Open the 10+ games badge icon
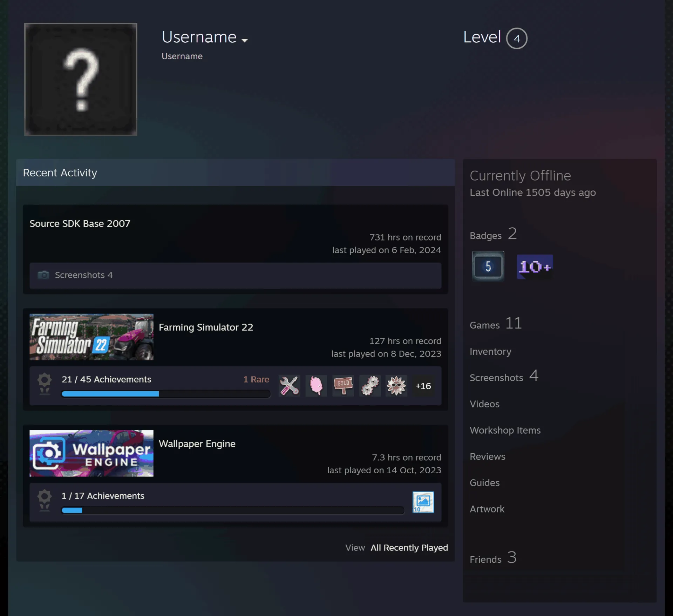This screenshot has width=673, height=616. pos(535,266)
